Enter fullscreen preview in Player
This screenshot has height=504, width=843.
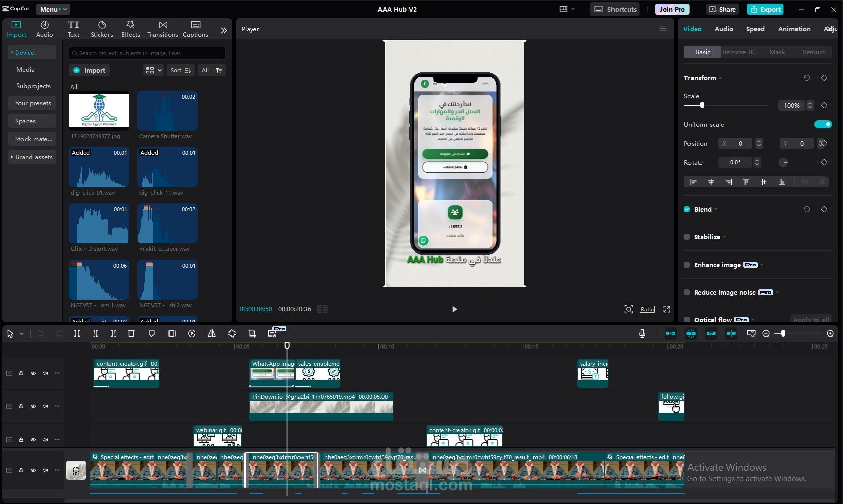[667, 309]
